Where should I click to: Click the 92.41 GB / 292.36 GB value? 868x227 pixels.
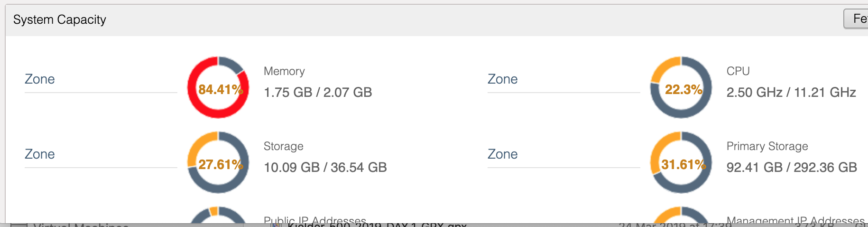coord(792,167)
